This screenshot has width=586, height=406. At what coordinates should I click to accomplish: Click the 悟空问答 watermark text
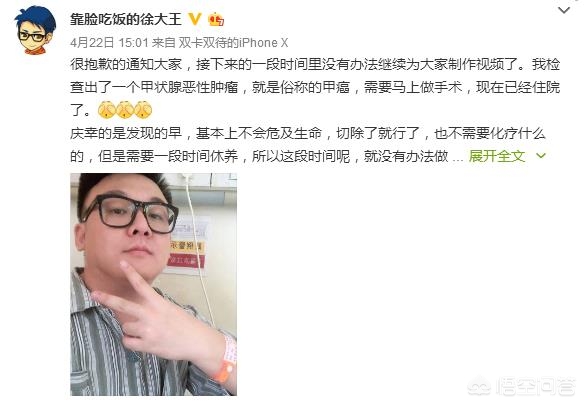[536, 387]
